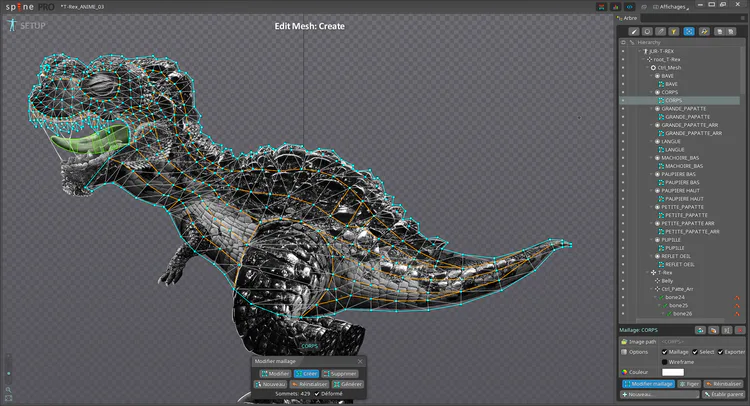The width and height of the screenshot is (750, 406).
Task: Open the Nouveau... dropdown in properties panel
Action: (x=660, y=395)
